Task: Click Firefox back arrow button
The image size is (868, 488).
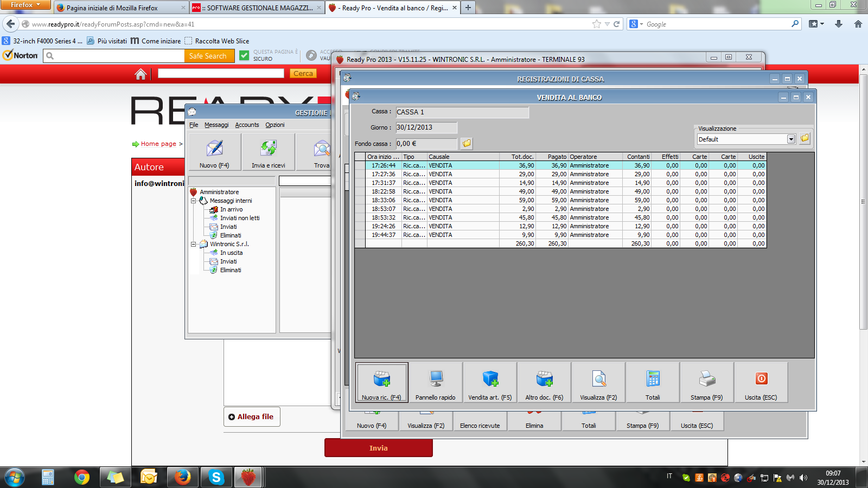Action: (x=11, y=24)
